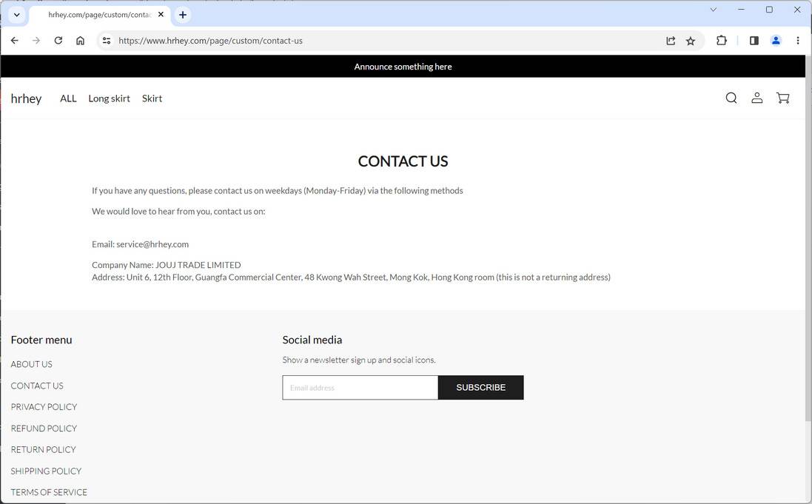Screen dimensions: 812x504
Task: Open the 'Long skirt' navigation menu item
Action: [109, 98]
